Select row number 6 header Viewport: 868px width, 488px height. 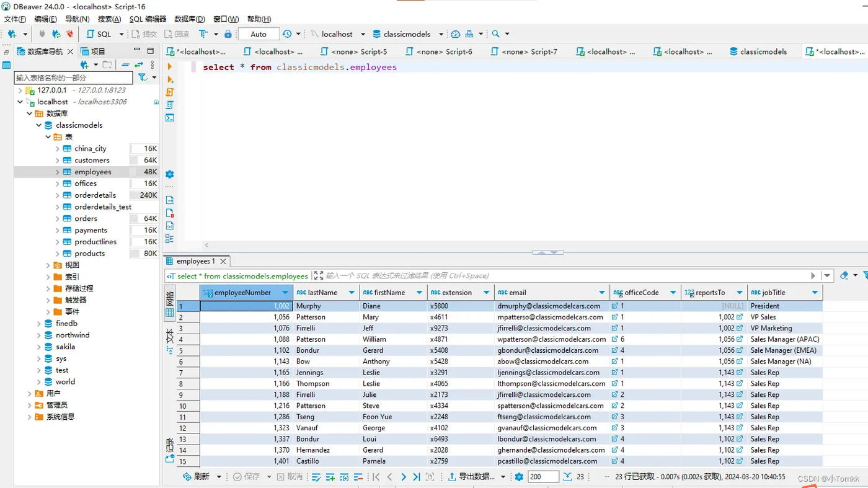pyautogui.click(x=188, y=362)
